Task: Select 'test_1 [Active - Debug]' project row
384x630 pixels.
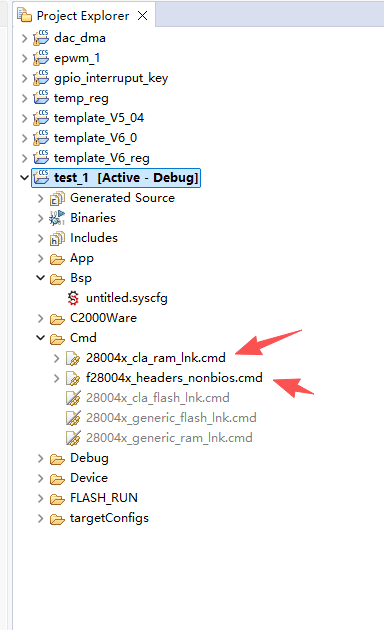Action: (x=116, y=178)
